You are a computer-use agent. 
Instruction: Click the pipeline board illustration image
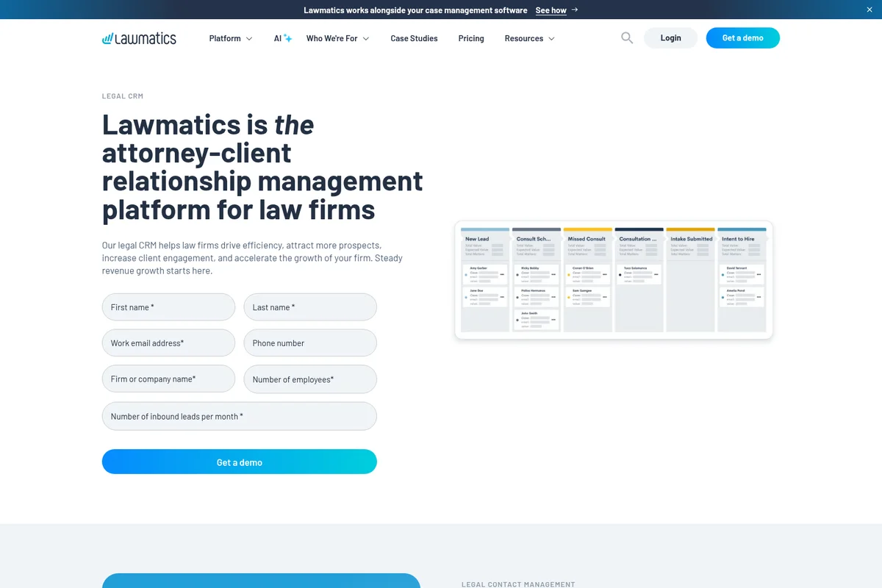pos(613,279)
